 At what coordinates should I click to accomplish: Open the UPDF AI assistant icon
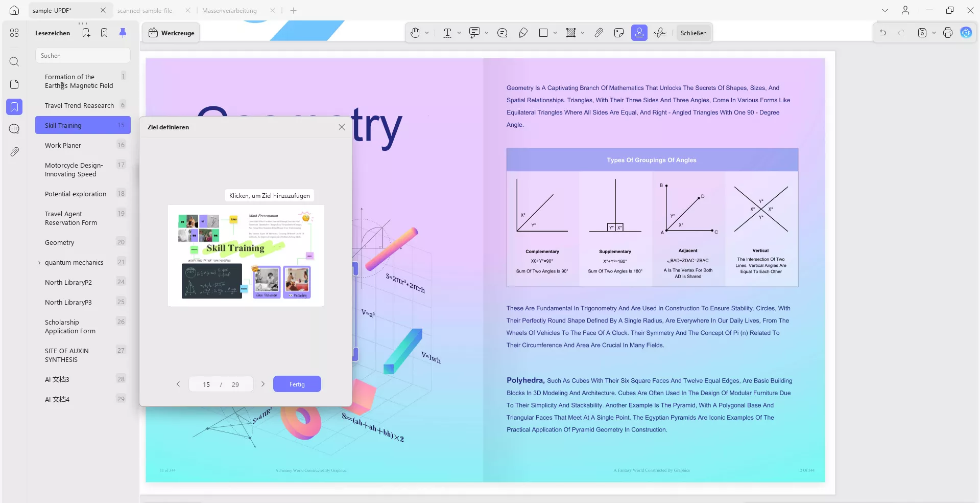[966, 33]
